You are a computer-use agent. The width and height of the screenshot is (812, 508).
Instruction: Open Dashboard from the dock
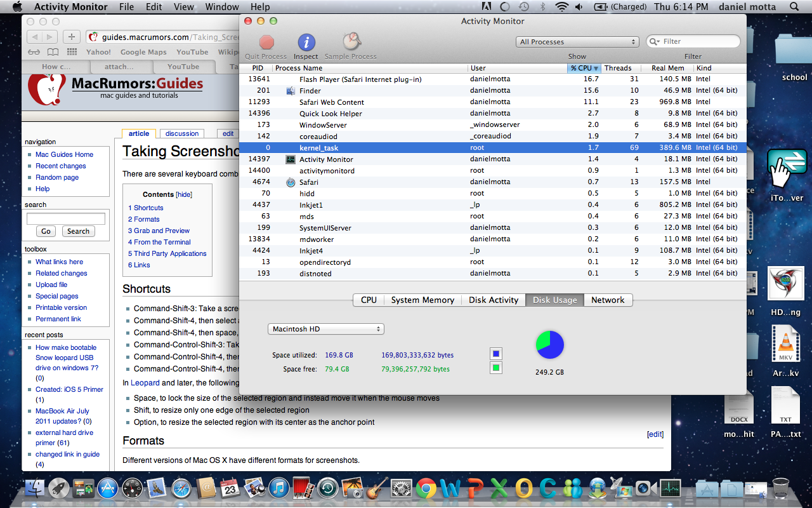(x=133, y=488)
